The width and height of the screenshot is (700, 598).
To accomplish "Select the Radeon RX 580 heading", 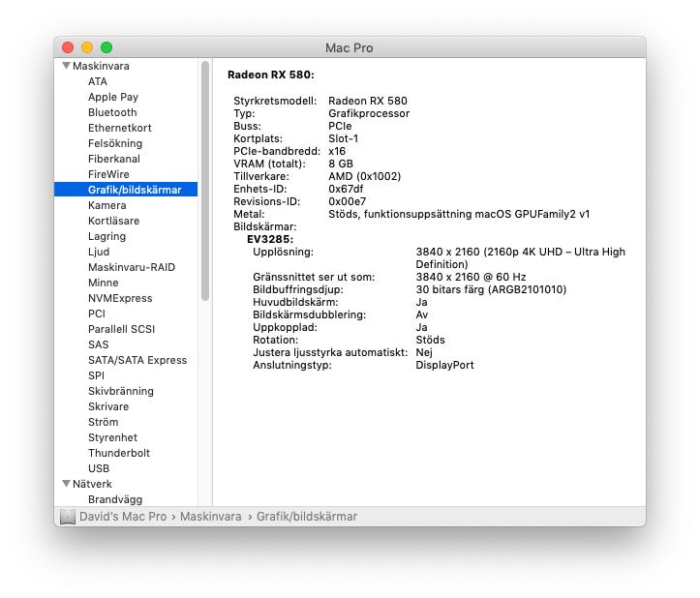I will pyautogui.click(x=270, y=75).
